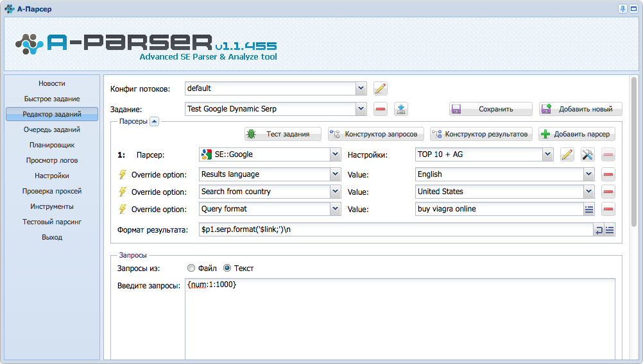
Task: Click vertical scrollbar on right side
Action: point(634,151)
